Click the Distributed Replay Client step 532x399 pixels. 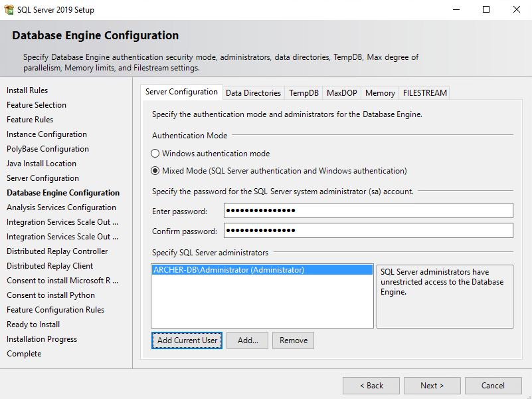(x=50, y=265)
